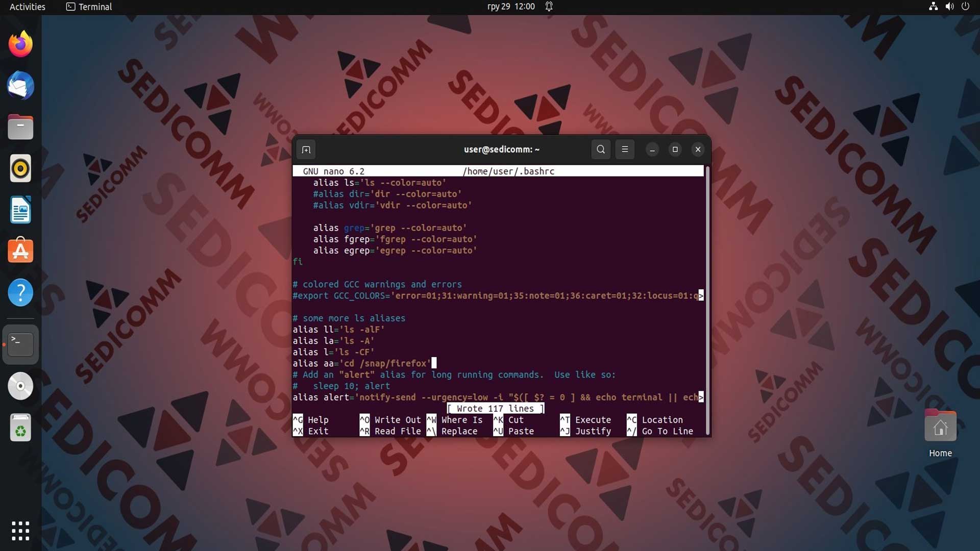Click the ^R Read File shortcut
The width and height of the screenshot is (980, 551).
pyautogui.click(x=390, y=431)
